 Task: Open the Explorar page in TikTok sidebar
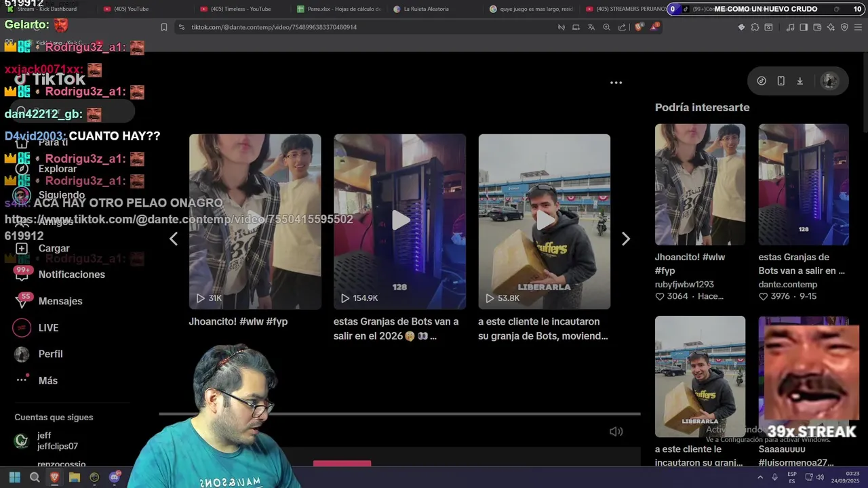[47, 169]
